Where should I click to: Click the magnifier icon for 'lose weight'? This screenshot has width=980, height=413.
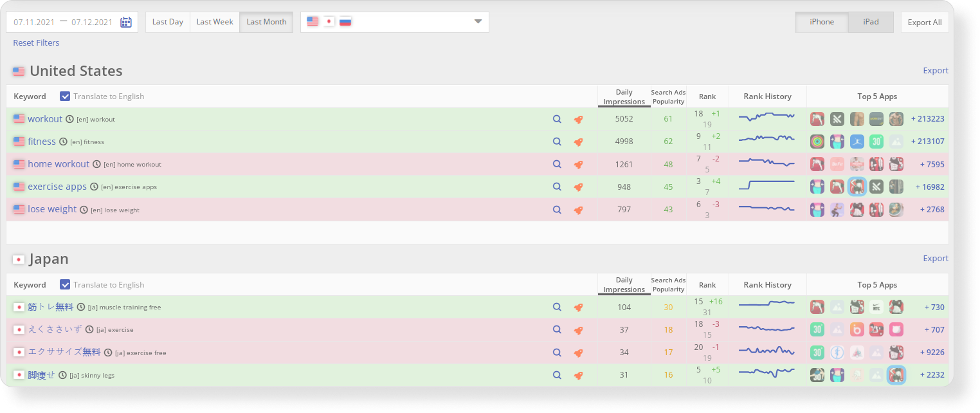point(557,209)
